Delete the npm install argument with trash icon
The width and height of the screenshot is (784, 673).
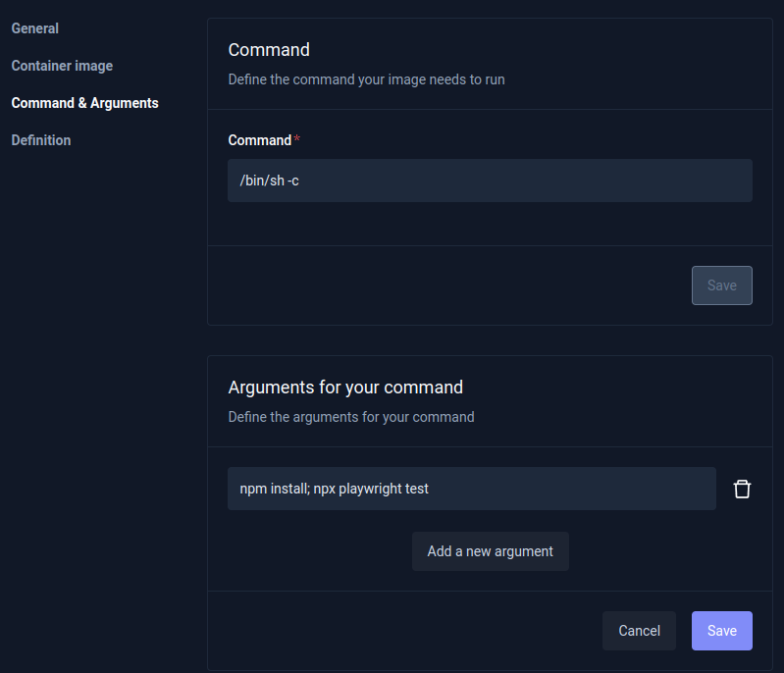[742, 489]
